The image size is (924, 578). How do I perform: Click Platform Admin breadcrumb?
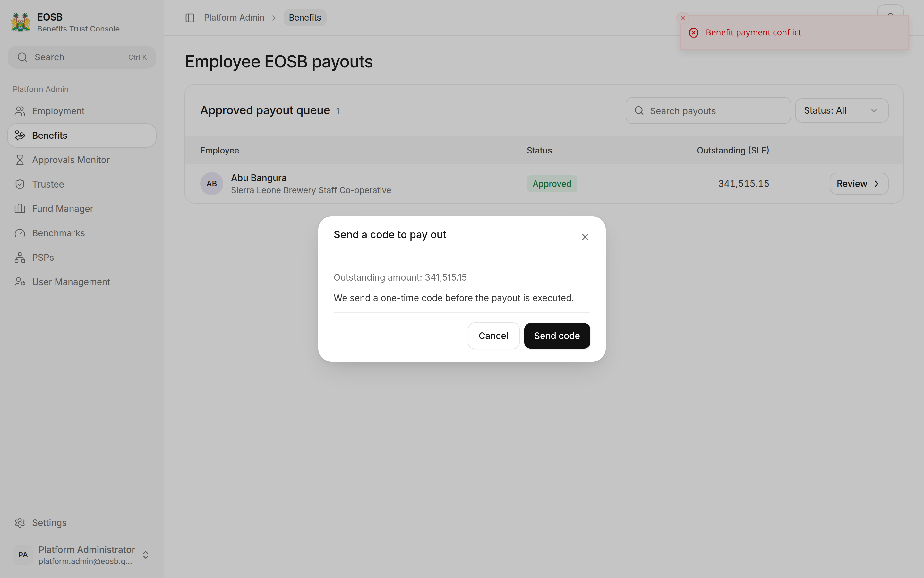coord(234,18)
